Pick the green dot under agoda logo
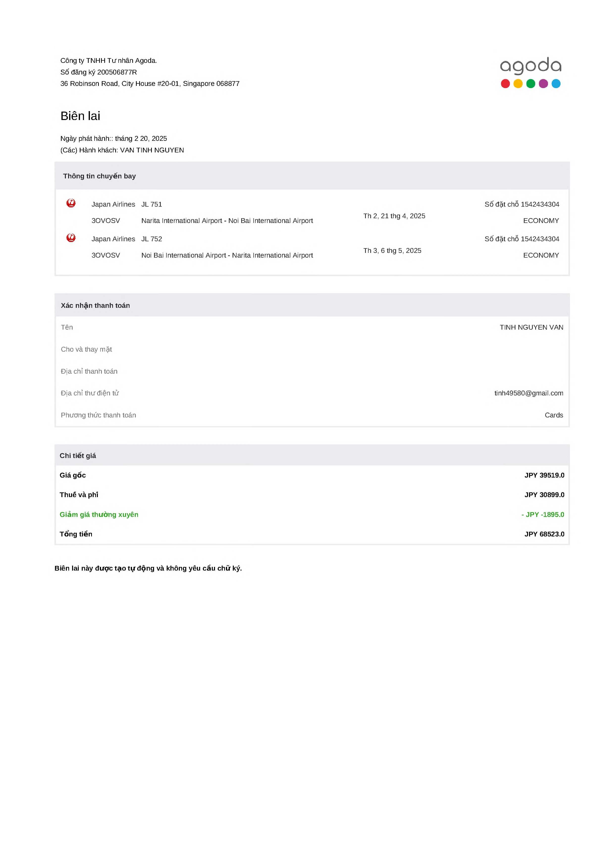This screenshot has height=868, width=614. click(x=530, y=84)
